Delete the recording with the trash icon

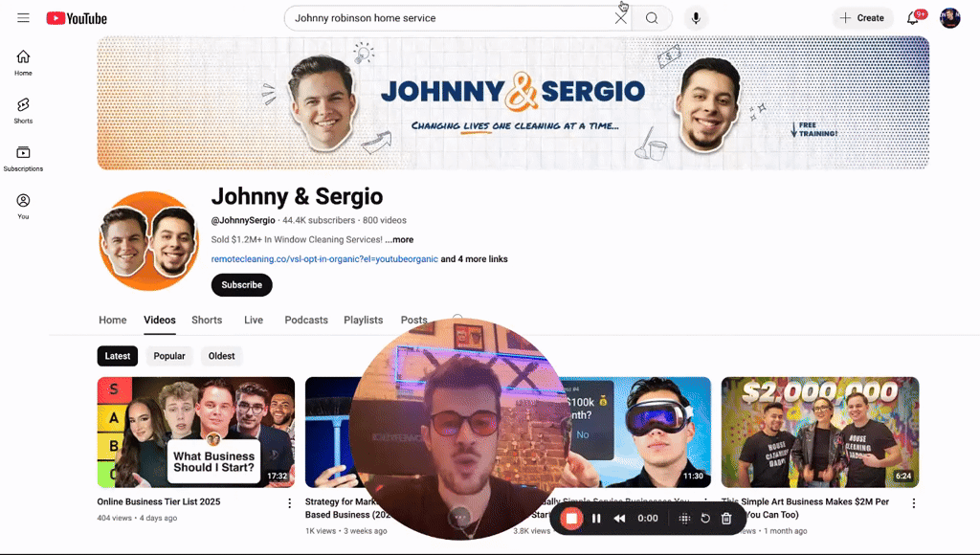click(x=726, y=518)
